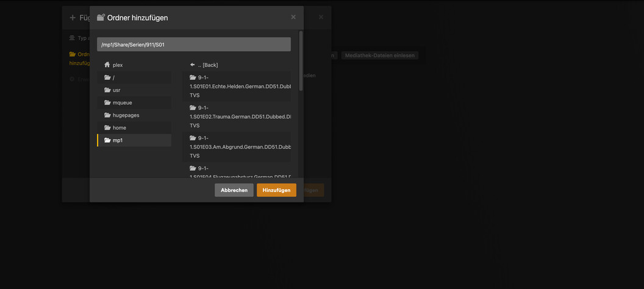Click the folder icon next to usr

click(107, 90)
